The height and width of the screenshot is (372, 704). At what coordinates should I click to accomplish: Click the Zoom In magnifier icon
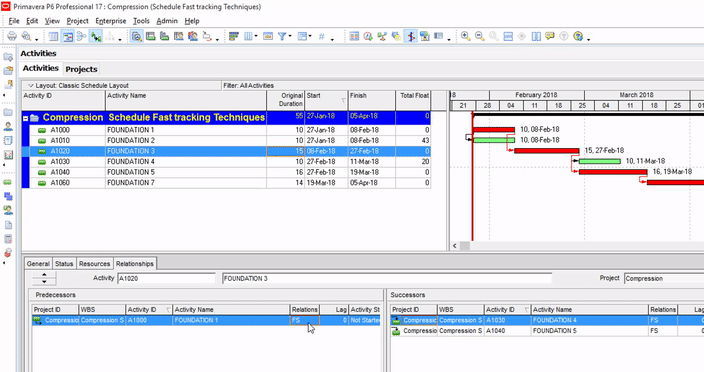click(466, 36)
